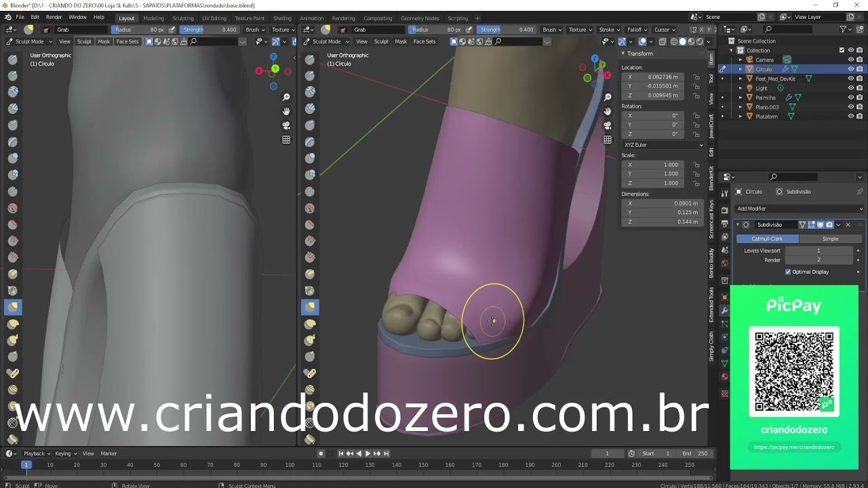Click the Scene properties tab icon
The height and width of the screenshot is (488, 868).
[x=725, y=251]
